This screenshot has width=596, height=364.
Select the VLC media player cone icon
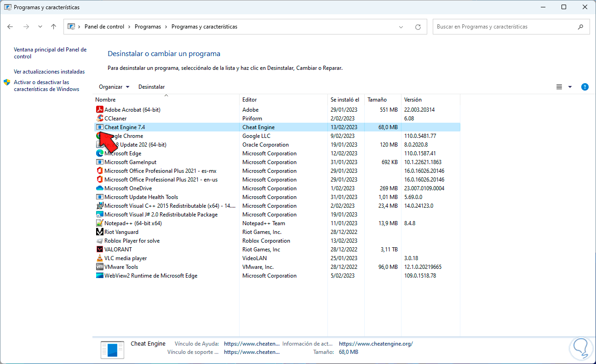pyautogui.click(x=99, y=258)
